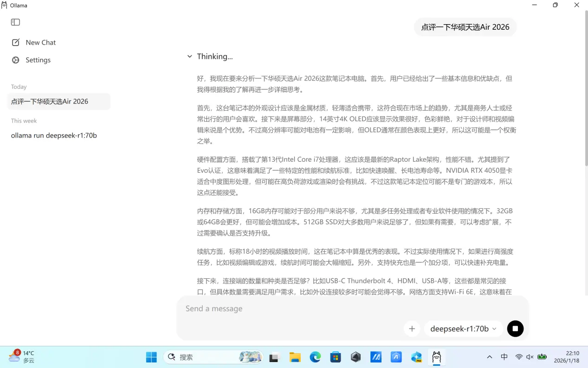Show hidden system tray icons
Screen dimensions: 588x368
pos(490,357)
